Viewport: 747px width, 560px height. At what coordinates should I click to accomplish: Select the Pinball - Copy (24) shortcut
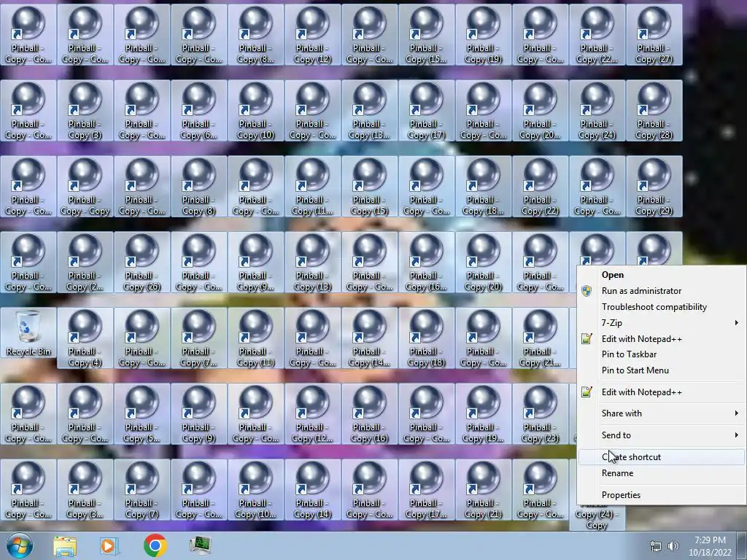tap(597, 111)
